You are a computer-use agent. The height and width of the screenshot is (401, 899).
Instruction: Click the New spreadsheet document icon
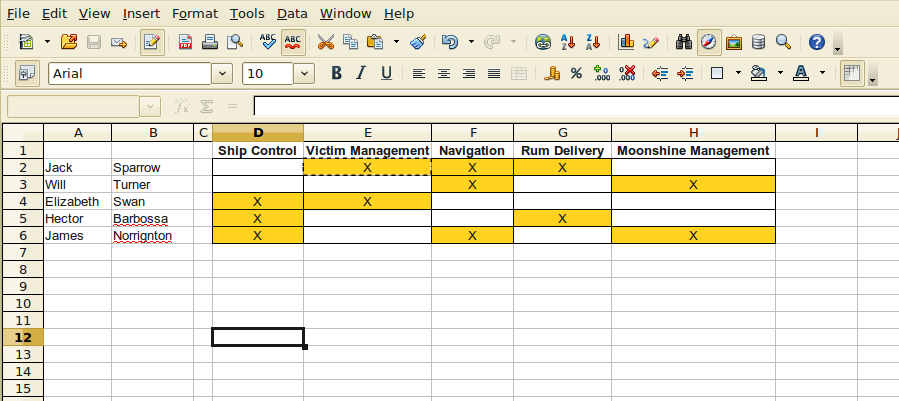click(x=26, y=42)
